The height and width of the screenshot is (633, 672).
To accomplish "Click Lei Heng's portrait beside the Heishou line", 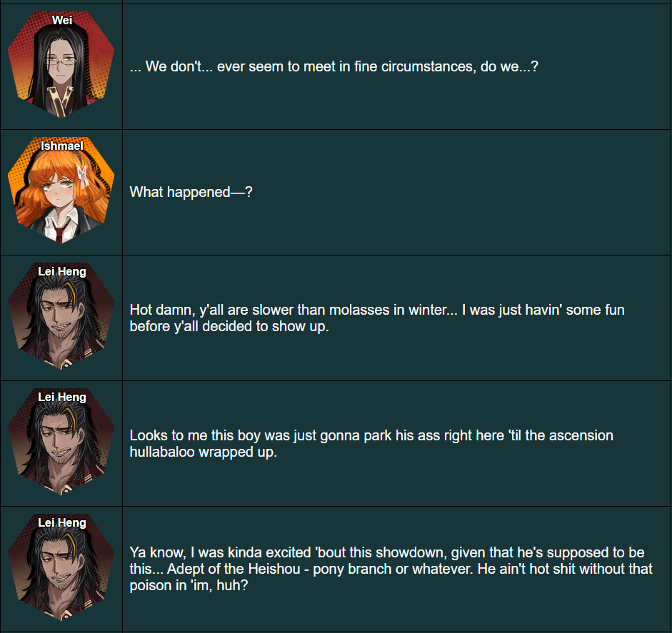I will click(x=61, y=567).
